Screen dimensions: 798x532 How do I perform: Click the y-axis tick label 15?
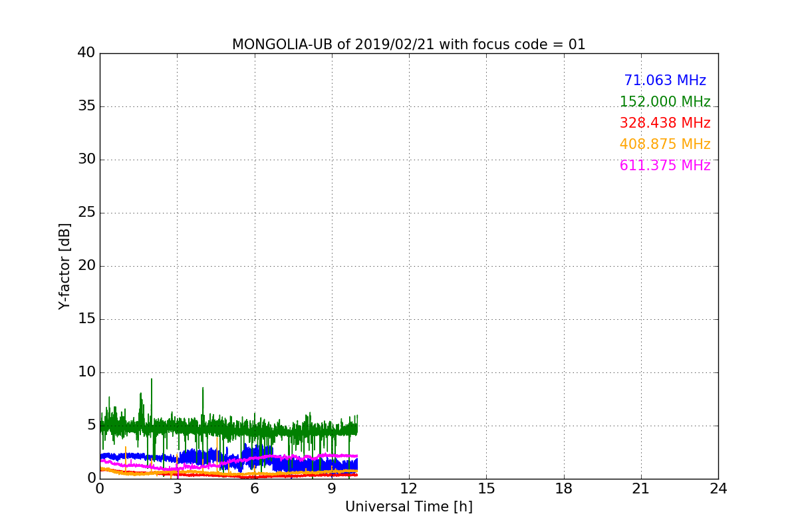coord(86,319)
